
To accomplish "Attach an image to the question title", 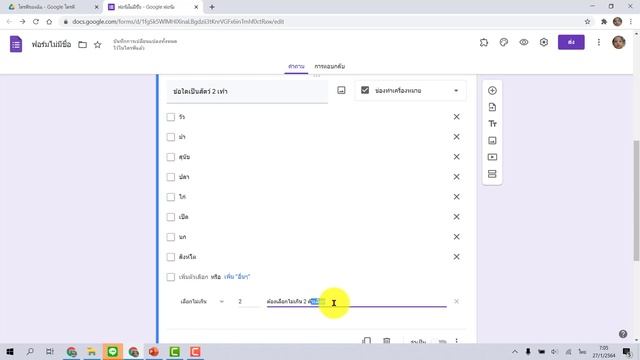I will click(341, 90).
